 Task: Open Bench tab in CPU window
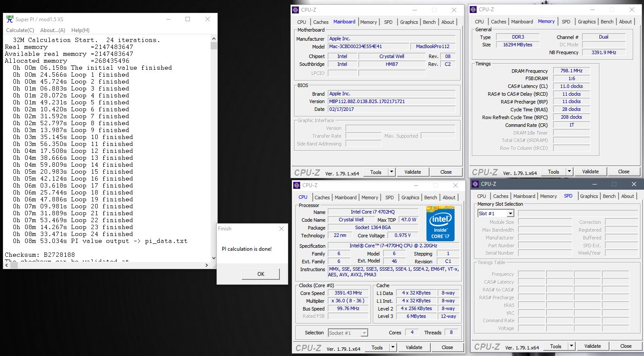point(430,197)
